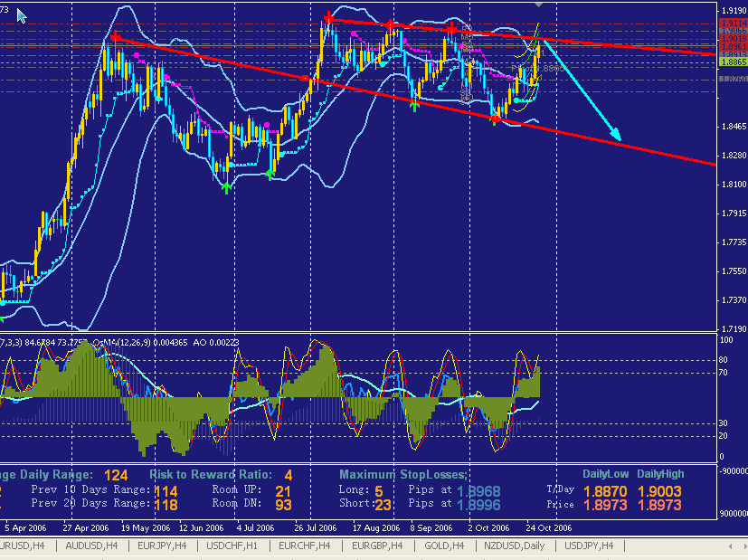The height and width of the screenshot is (560, 748).
Task: Click the red cross marker at late April 2006 peak
Action: (115, 36)
